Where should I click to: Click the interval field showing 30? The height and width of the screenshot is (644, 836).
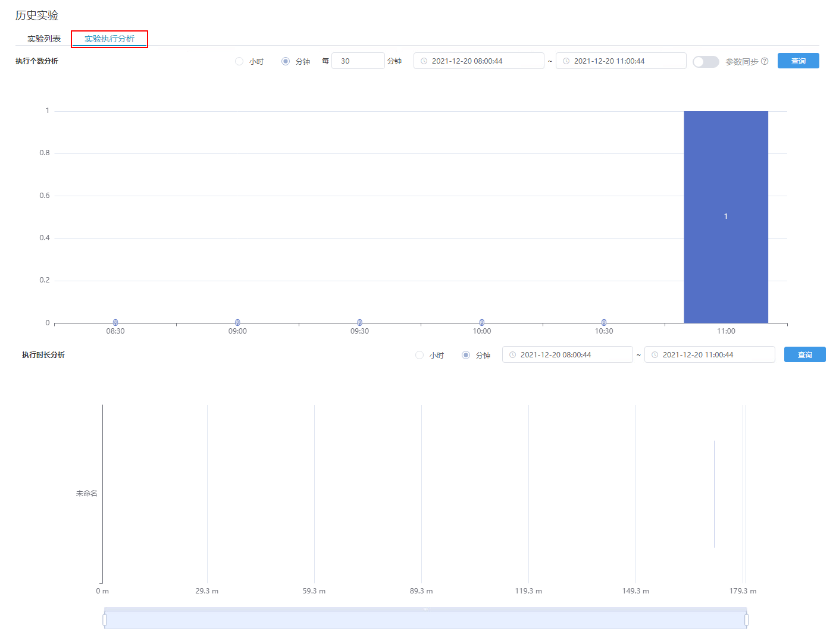(x=358, y=61)
